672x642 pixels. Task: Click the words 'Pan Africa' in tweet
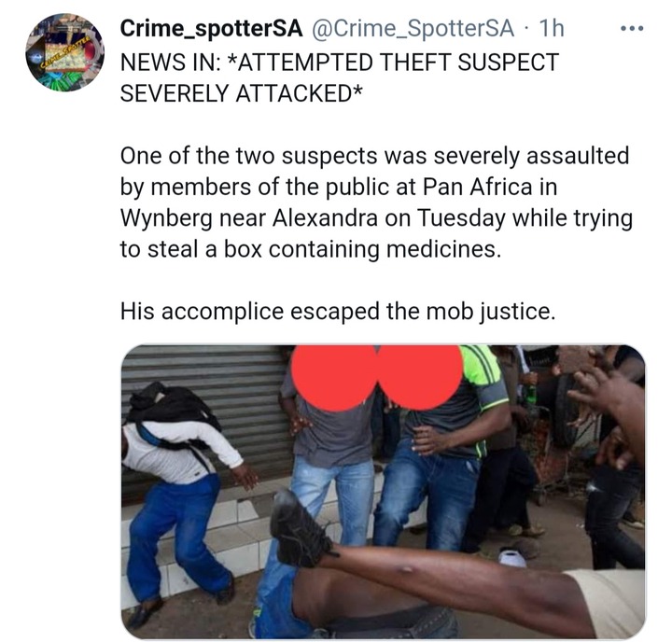[477, 187]
